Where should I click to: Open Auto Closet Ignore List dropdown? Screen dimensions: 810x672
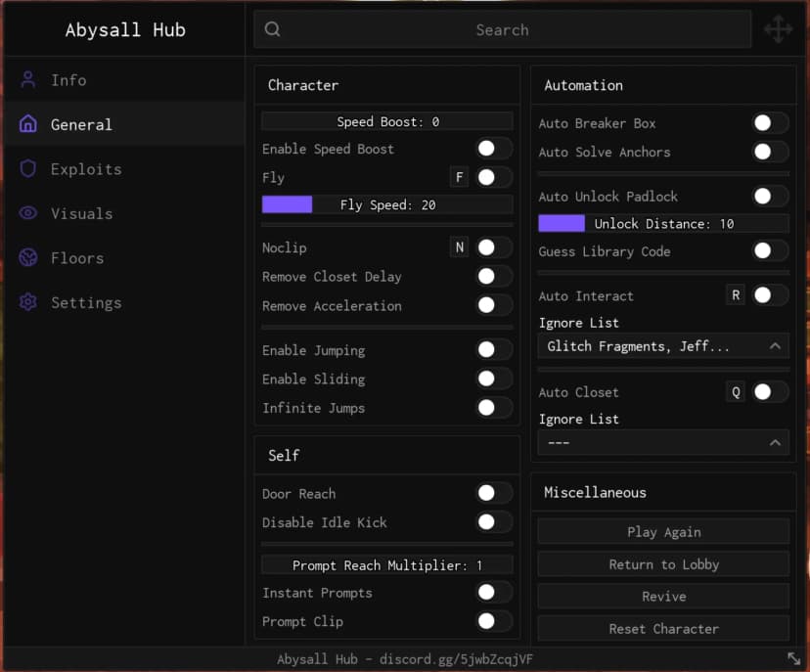pyautogui.click(x=663, y=443)
